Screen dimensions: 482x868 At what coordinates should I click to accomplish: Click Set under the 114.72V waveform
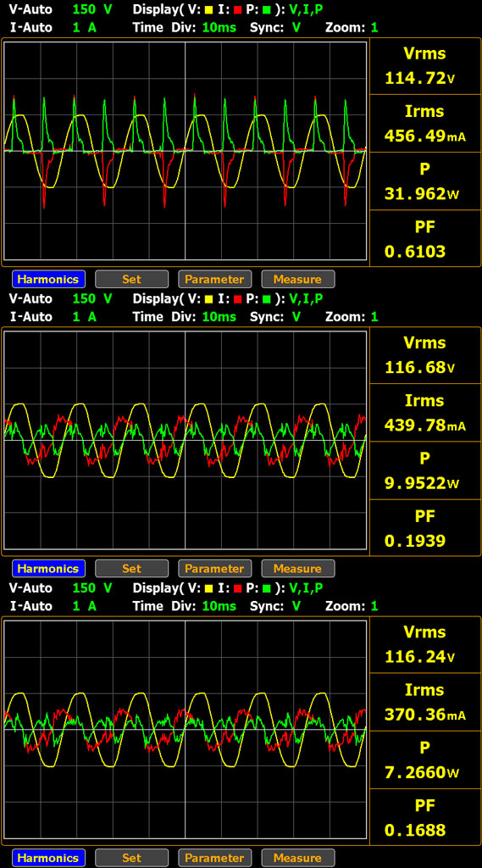pos(131,280)
